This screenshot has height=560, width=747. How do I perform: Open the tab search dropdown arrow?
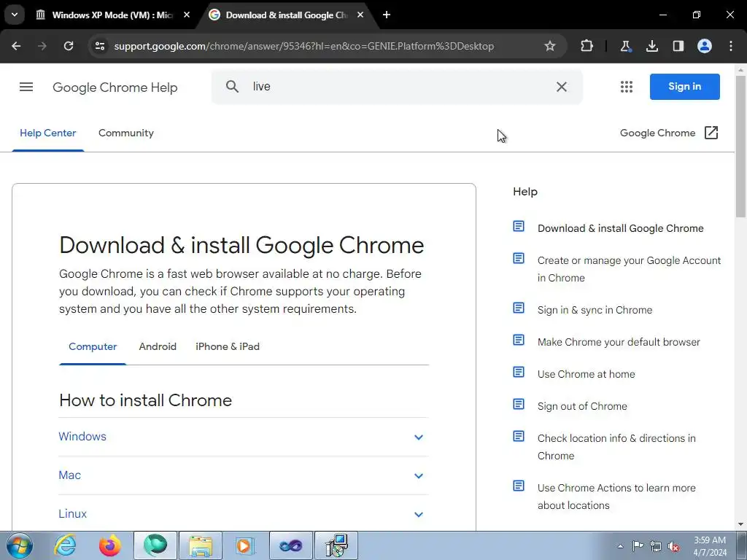pos(15,15)
